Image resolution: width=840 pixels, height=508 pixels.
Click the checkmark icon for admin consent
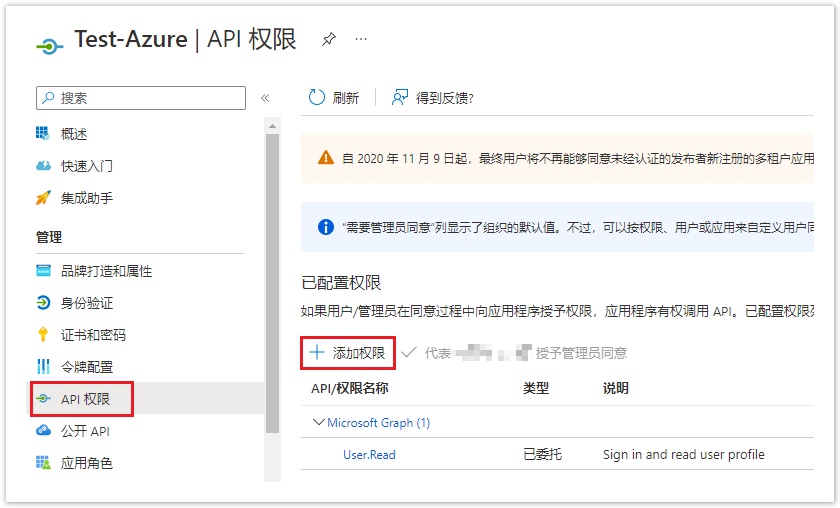[x=409, y=353]
